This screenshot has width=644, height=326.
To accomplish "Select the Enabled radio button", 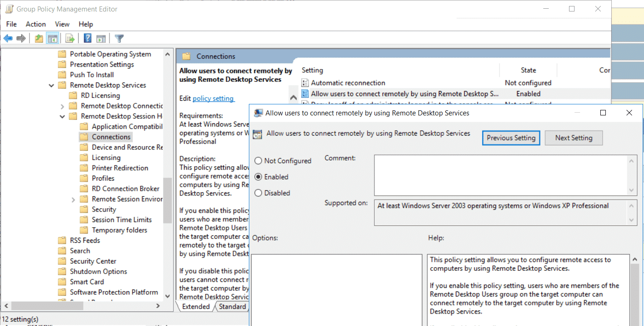I will pyautogui.click(x=258, y=177).
